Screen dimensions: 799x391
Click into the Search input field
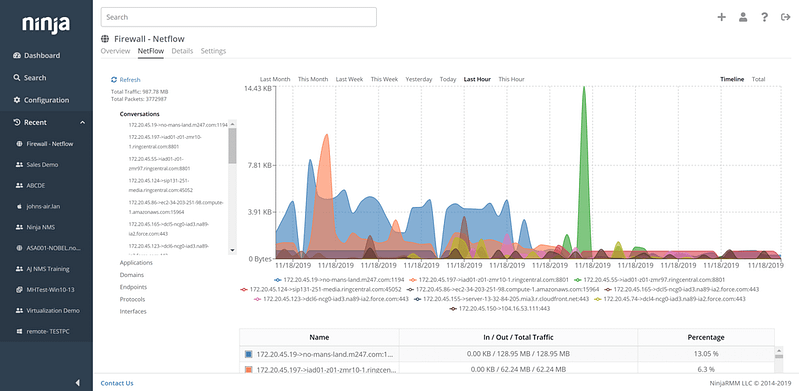pyautogui.click(x=238, y=17)
